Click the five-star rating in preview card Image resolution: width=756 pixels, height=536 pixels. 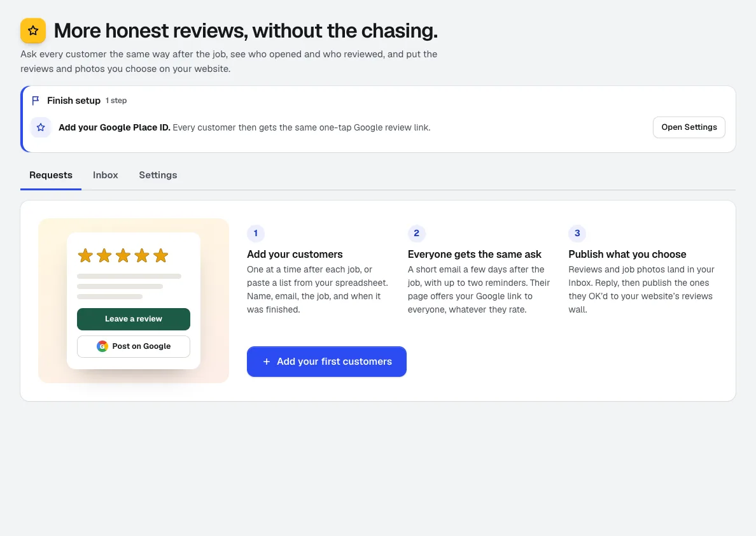click(x=123, y=255)
